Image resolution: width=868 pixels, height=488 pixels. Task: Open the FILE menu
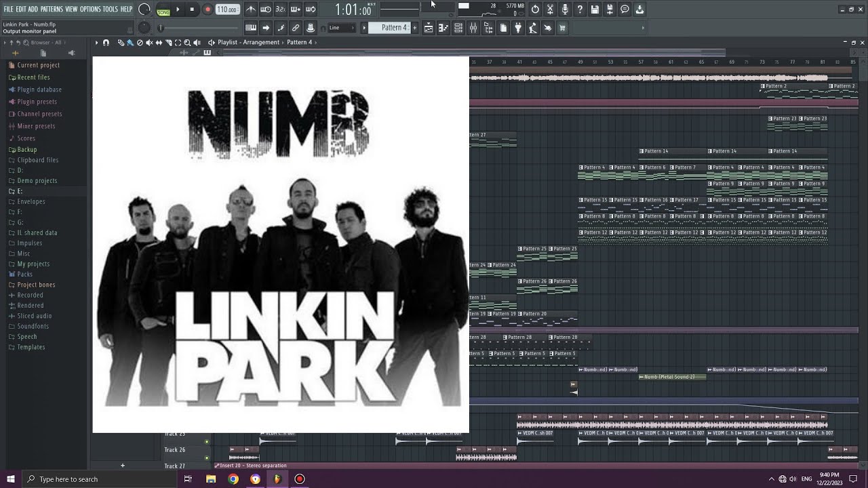tap(8, 9)
